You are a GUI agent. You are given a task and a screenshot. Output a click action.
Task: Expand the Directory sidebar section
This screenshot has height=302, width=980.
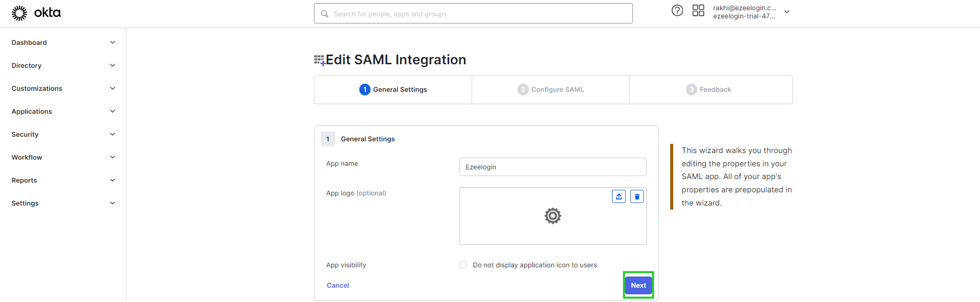coord(63,65)
